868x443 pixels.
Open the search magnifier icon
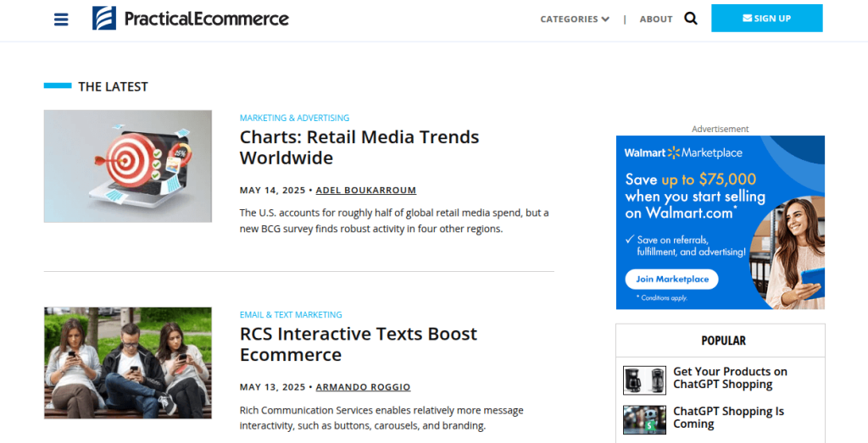(690, 19)
